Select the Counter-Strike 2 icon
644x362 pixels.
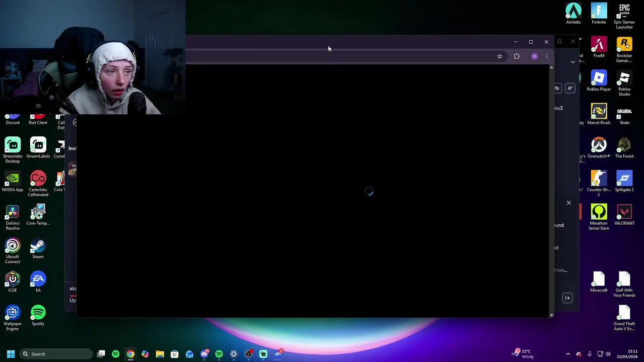point(599,183)
